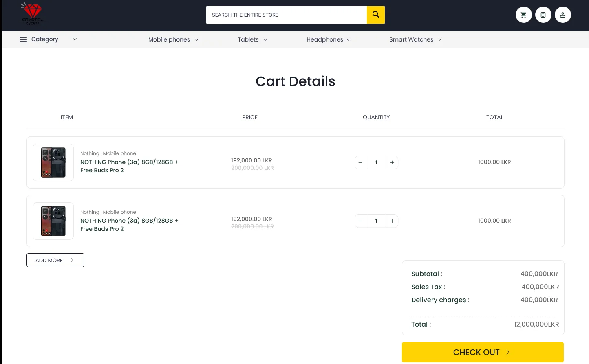
Task: Click the 12,000,000LKR total amount
Action: coord(536,325)
